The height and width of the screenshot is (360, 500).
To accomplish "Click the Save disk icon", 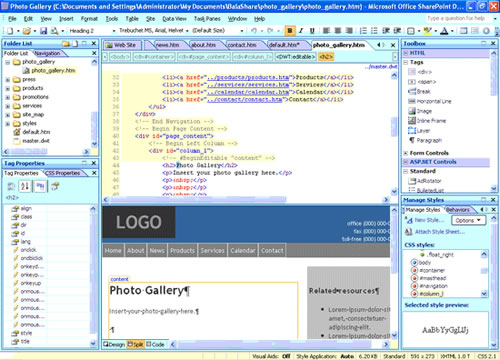I will [x=43, y=31].
